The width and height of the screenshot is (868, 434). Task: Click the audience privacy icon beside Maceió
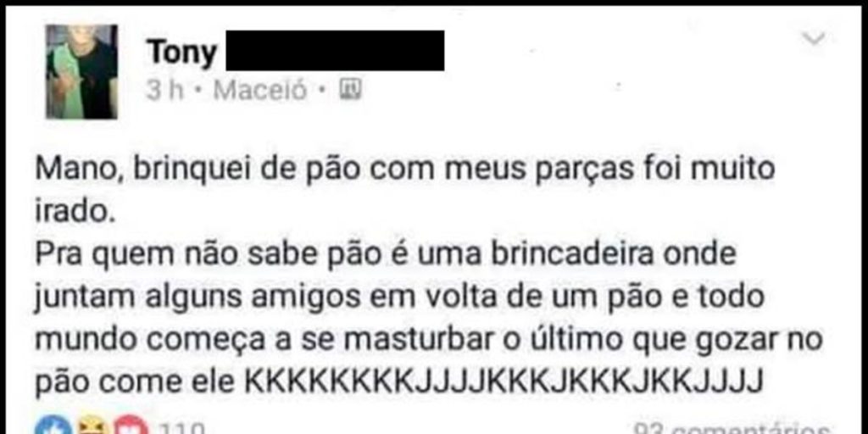pos(350,89)
